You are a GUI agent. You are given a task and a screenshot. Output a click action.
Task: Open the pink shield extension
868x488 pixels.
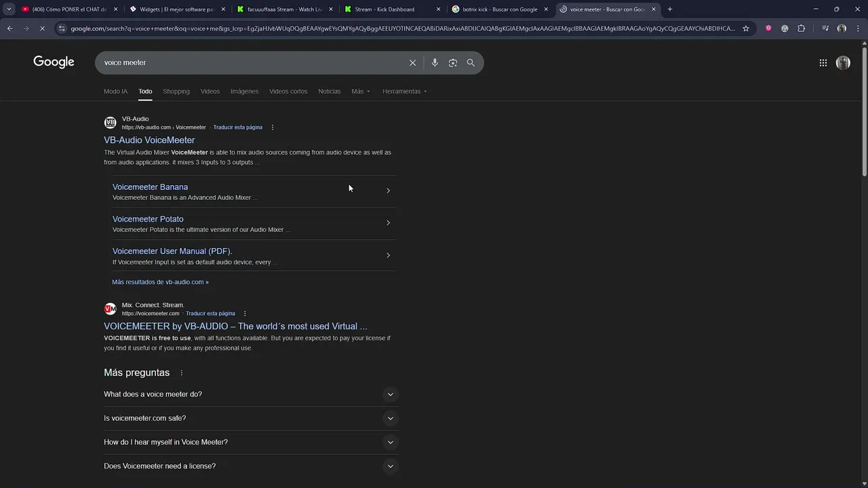(768, 28)
